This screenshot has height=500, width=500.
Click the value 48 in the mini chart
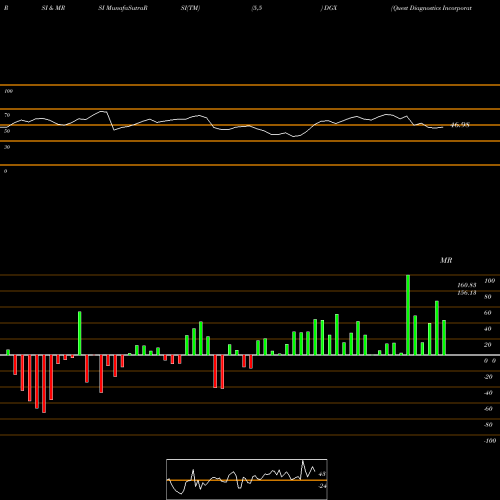point(322,474)
